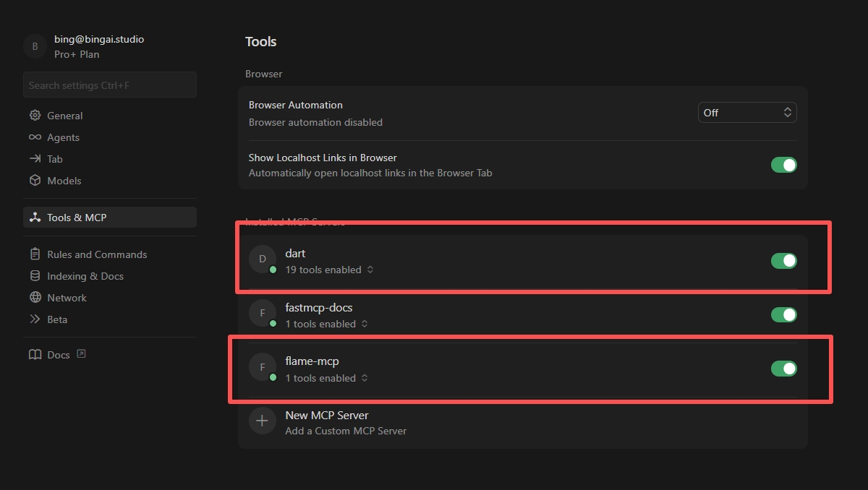Open the Browser Automation dropdown
Viewport: 868px width, 490px height.
[x=747, y=112]
